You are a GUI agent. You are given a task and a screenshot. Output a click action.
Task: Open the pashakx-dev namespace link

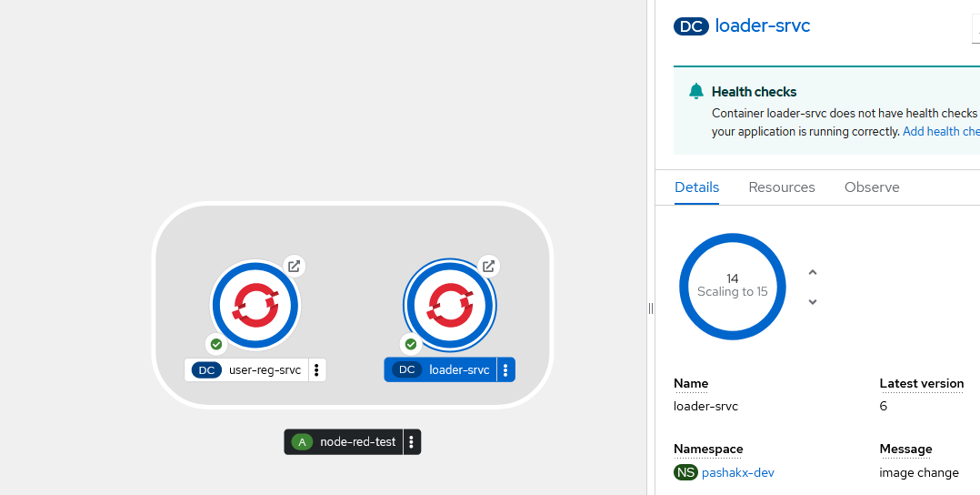[737, 472]
